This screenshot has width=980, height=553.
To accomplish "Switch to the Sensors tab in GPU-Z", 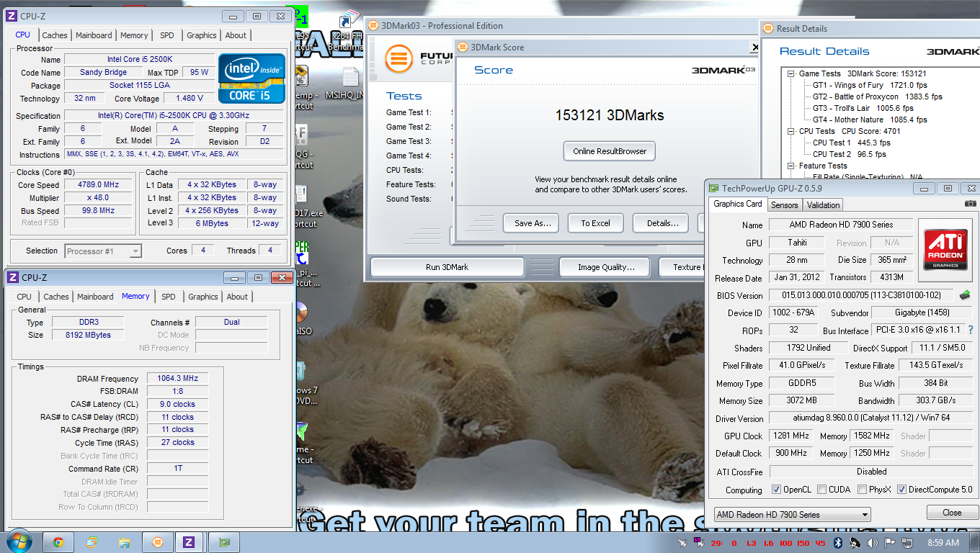I will (785, 205).
